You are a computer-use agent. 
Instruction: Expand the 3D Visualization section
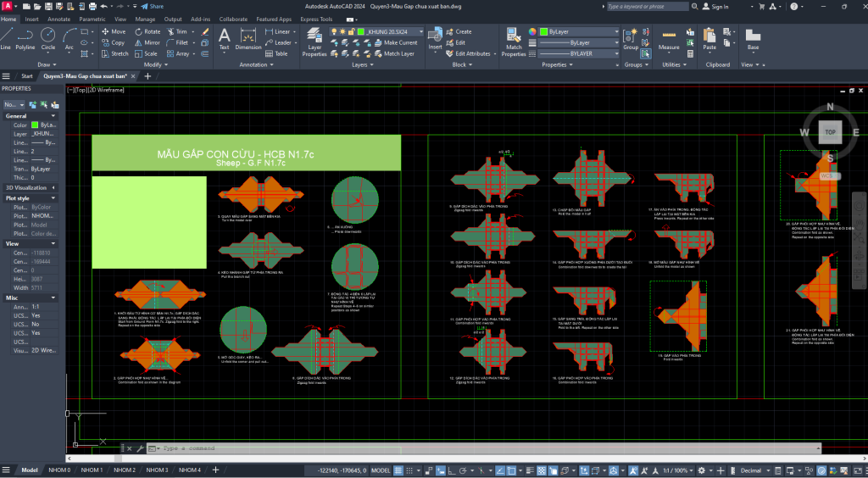[x=53, y=187]
